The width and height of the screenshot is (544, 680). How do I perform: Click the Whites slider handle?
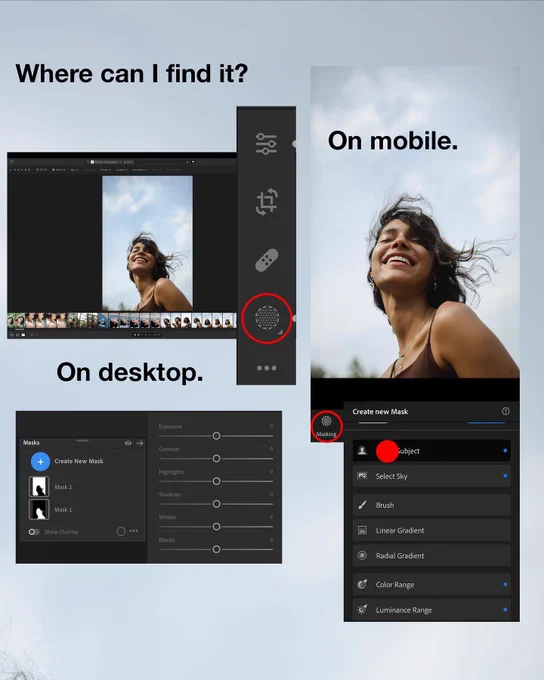tap(216, 526)
